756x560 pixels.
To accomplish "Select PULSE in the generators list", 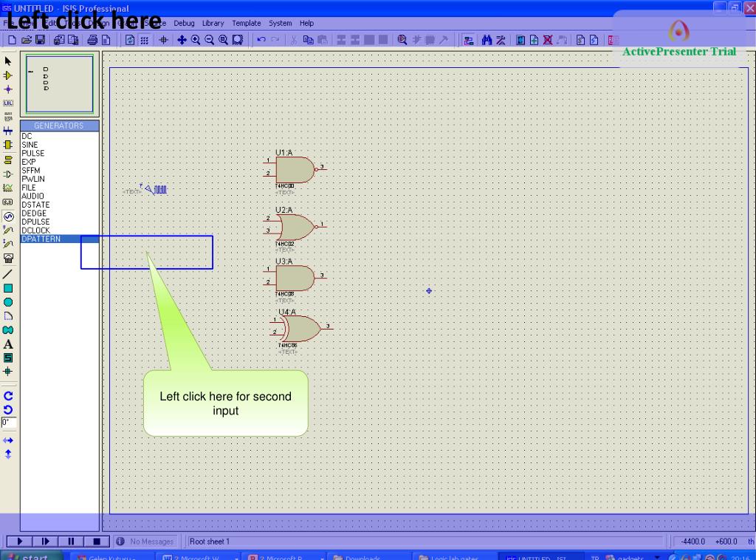I will [x=60, y=154].
